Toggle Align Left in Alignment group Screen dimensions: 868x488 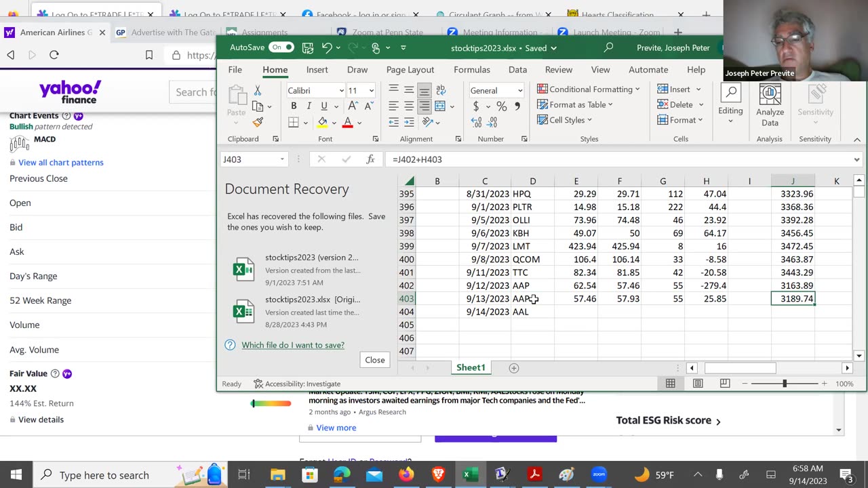[x=393, y=106]
